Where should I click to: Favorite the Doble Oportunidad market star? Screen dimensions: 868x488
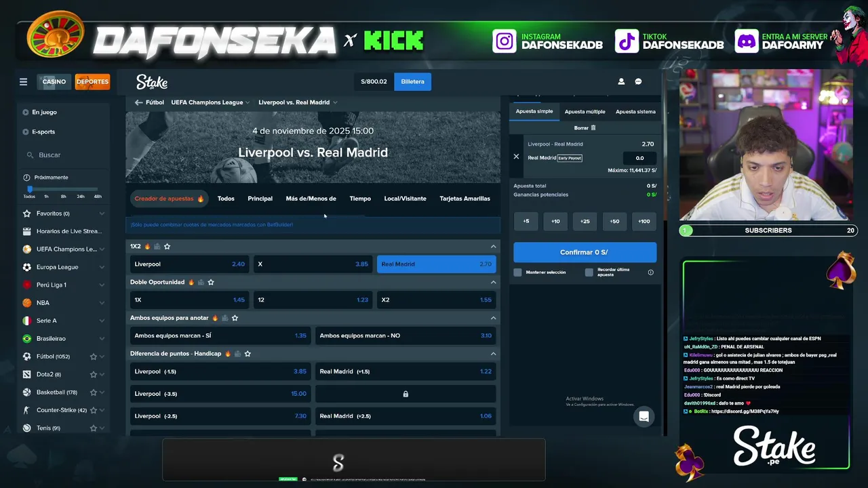(211, 282)
